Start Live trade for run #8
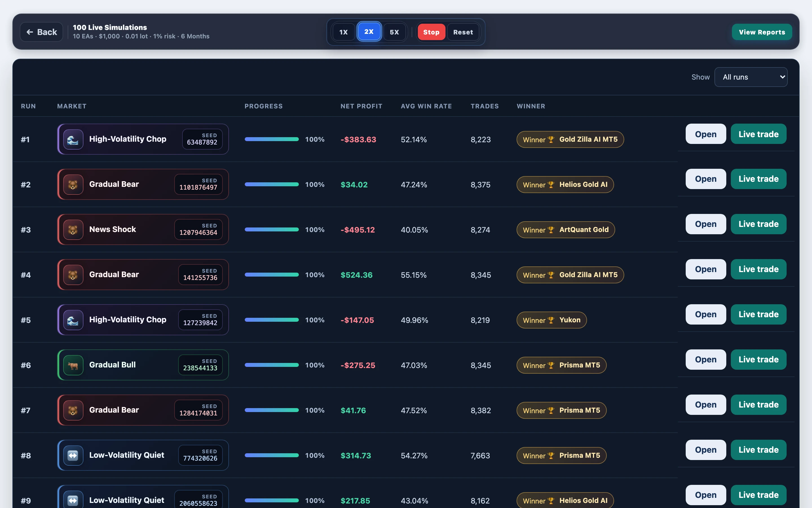Viewport: 812px width, 508px height. click(x=758, y=450)
